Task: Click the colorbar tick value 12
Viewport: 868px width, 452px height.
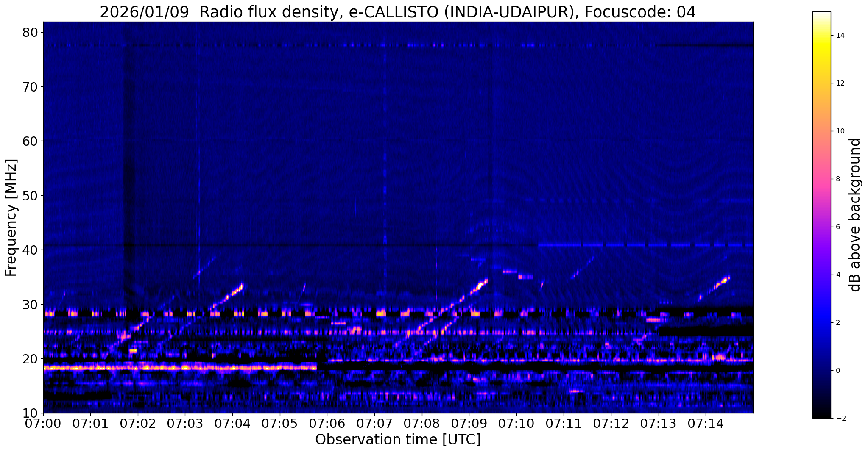Action: pos(839,83)
